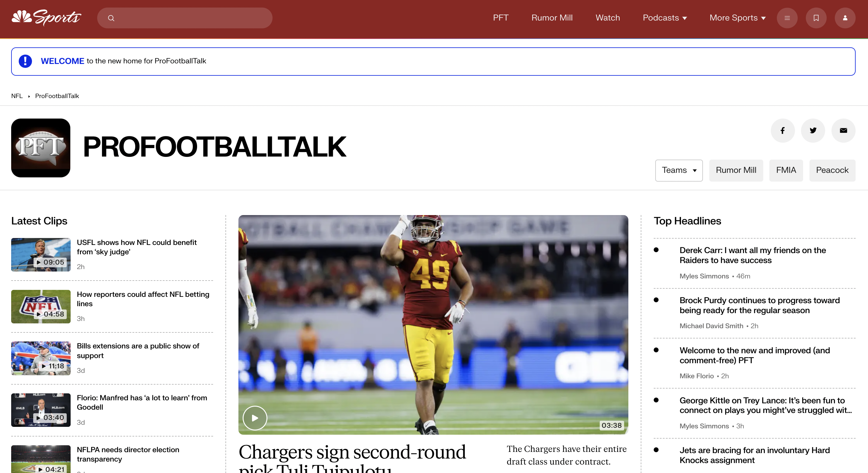The height and width of the screenshot is (473, 868).
Task: Click the PFT football logo image
Action: [41, 148]
